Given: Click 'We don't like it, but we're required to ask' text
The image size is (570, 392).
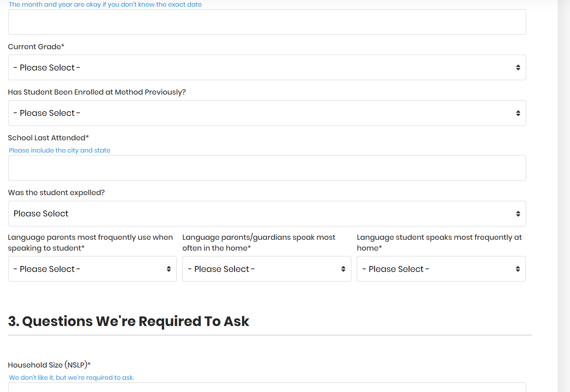Looking at the screenshot, I should [72, 378].
